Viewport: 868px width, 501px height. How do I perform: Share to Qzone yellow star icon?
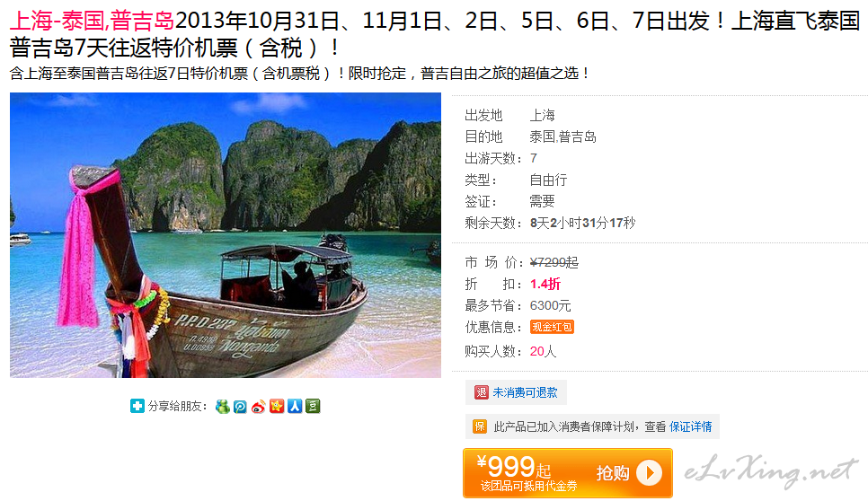click(x=277, y=407)
